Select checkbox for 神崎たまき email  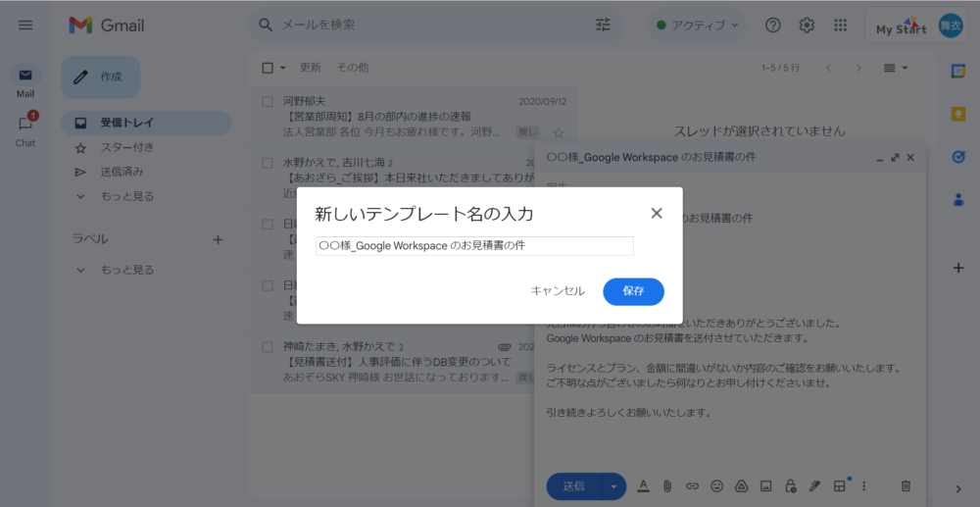point(268,347)
